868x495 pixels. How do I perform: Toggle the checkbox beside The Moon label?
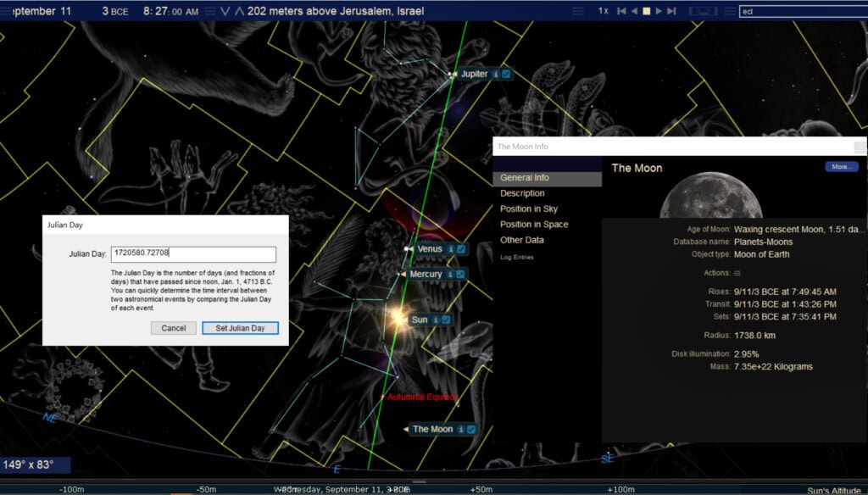coord(471,430)
